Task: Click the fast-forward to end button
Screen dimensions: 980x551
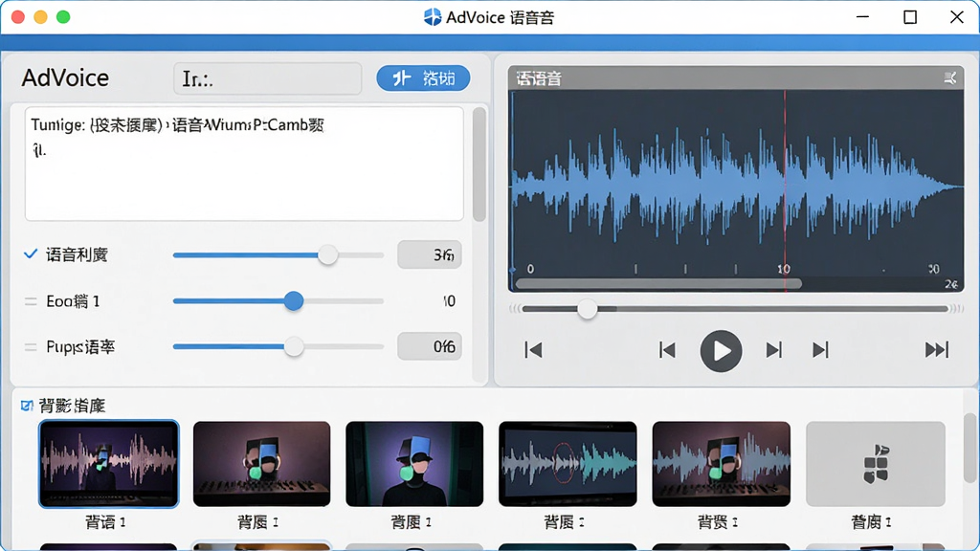Action: [x=937, y=350]
